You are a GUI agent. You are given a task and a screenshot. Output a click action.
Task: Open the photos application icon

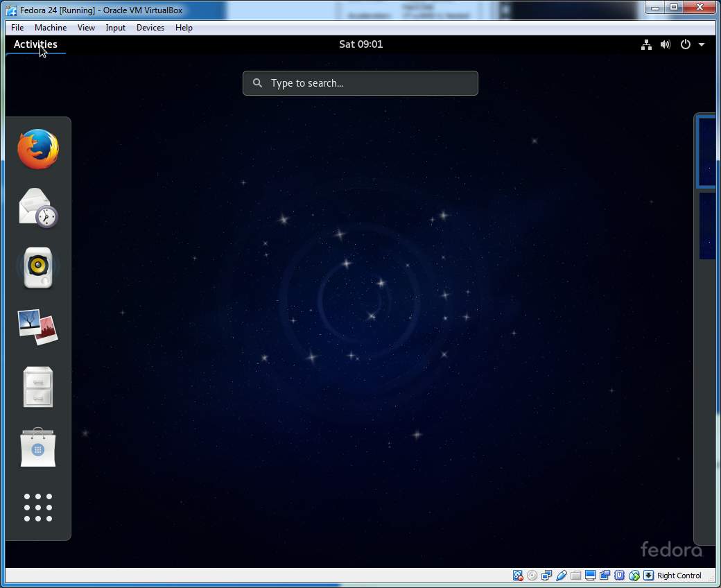pos(38,327)
